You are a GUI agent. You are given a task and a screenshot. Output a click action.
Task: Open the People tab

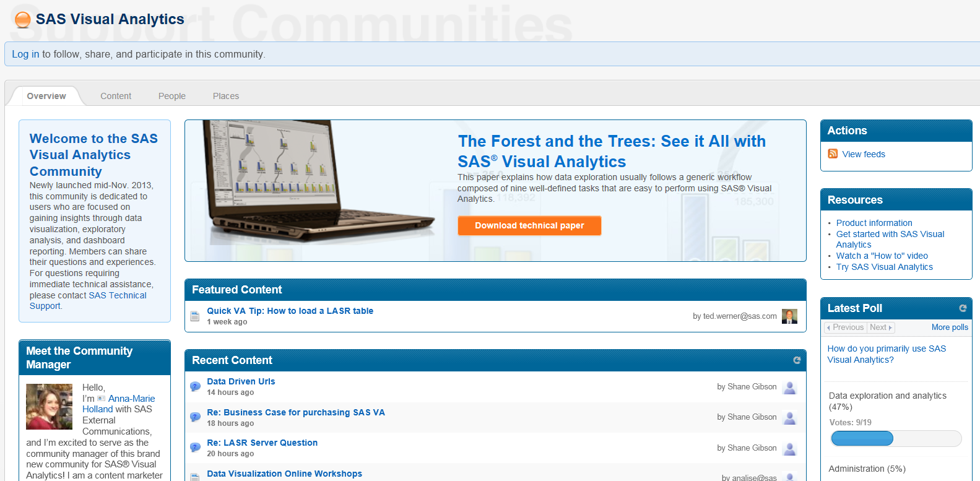[x=172, y=96]
